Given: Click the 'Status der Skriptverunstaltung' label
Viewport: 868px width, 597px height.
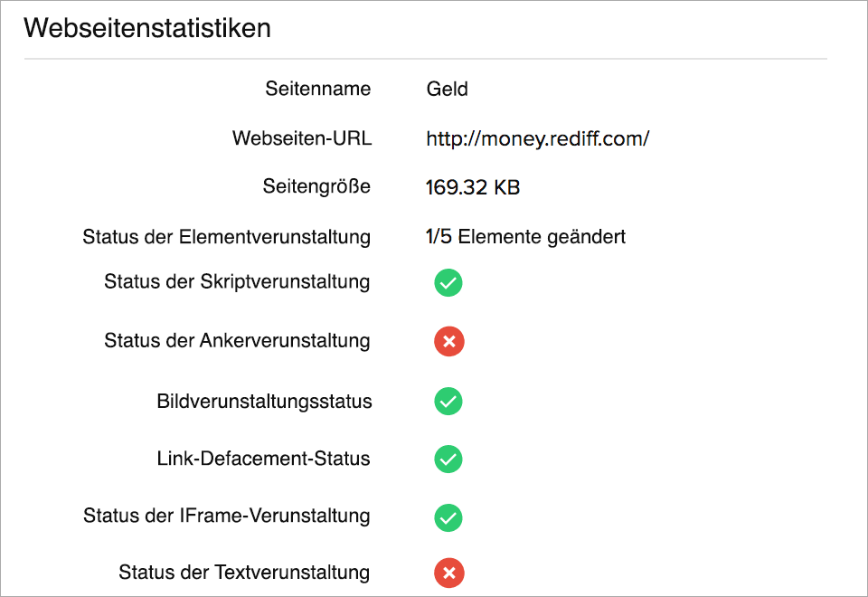Looking at the screenshot, I should [237, 281].
